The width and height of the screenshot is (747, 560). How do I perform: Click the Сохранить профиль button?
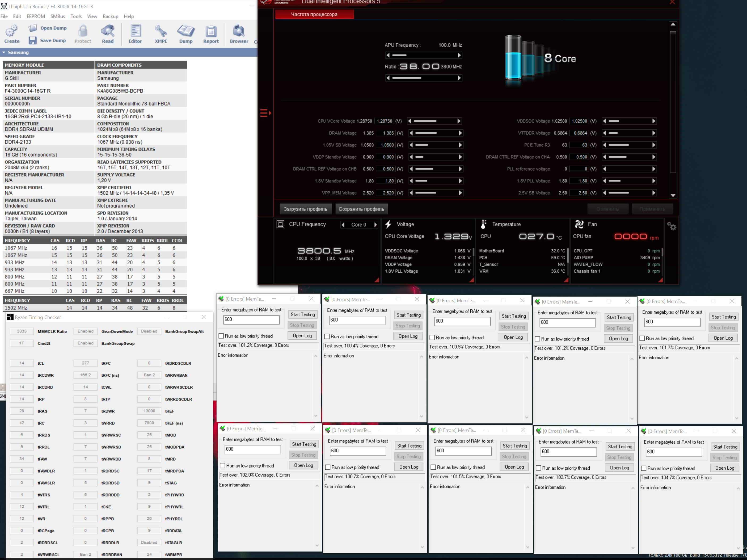click(361, 209)
